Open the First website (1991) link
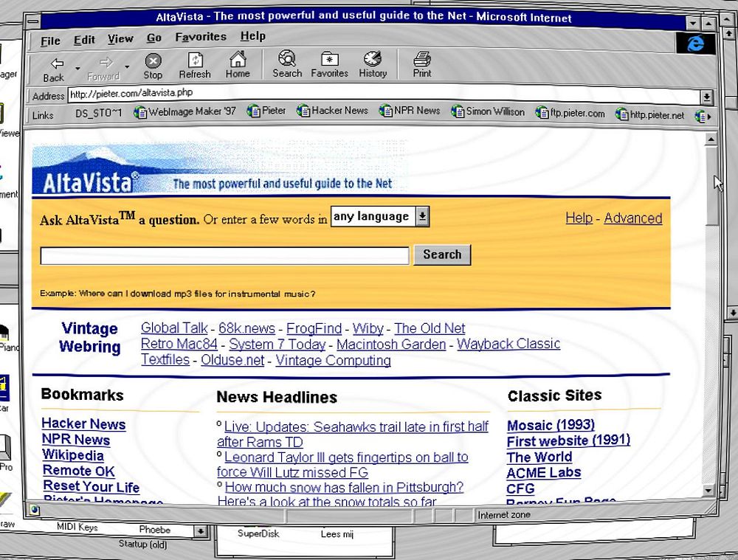 568,441
